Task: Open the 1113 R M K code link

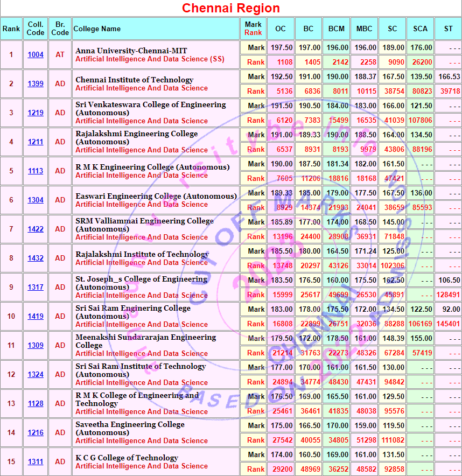Action: 36,171
